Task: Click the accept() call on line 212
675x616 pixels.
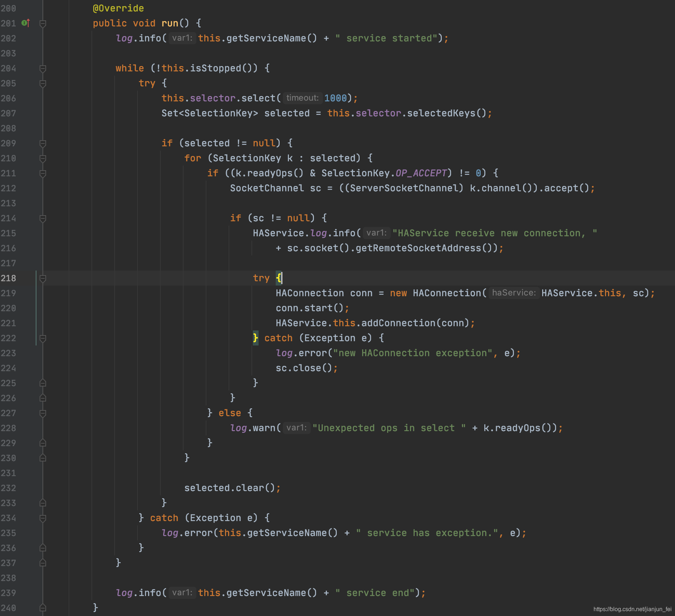Action: (567, 188)
